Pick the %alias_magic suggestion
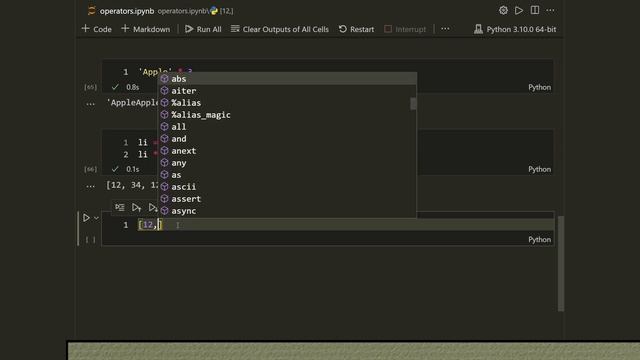Viewport: 640px width, 360px height. [x=287, y=115]
